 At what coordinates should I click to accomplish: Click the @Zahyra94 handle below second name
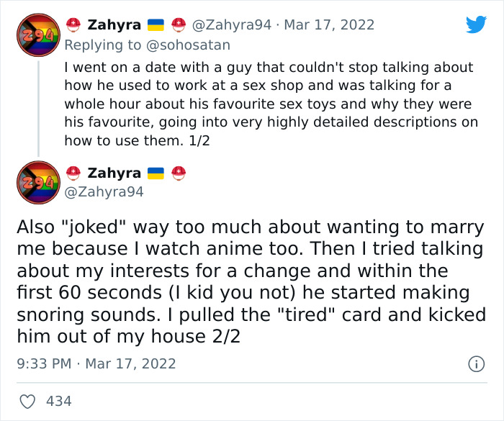[x=104, y=191]
